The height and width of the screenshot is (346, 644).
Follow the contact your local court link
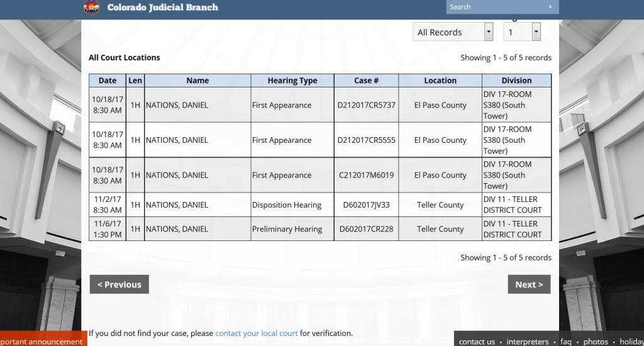click(257, 333)
